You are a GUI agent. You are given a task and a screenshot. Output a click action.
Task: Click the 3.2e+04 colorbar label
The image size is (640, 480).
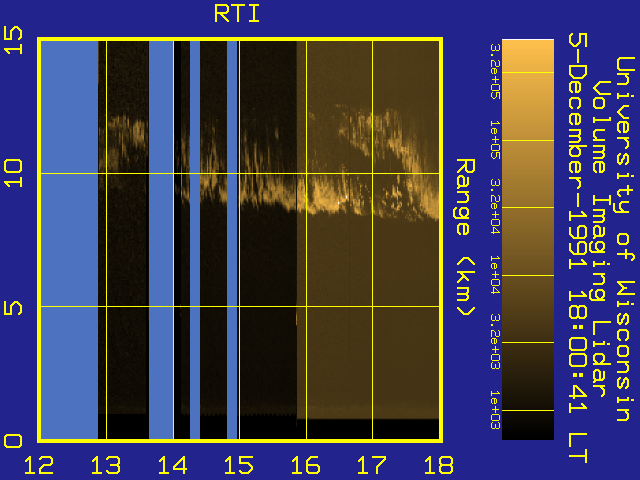pos(495,207)
